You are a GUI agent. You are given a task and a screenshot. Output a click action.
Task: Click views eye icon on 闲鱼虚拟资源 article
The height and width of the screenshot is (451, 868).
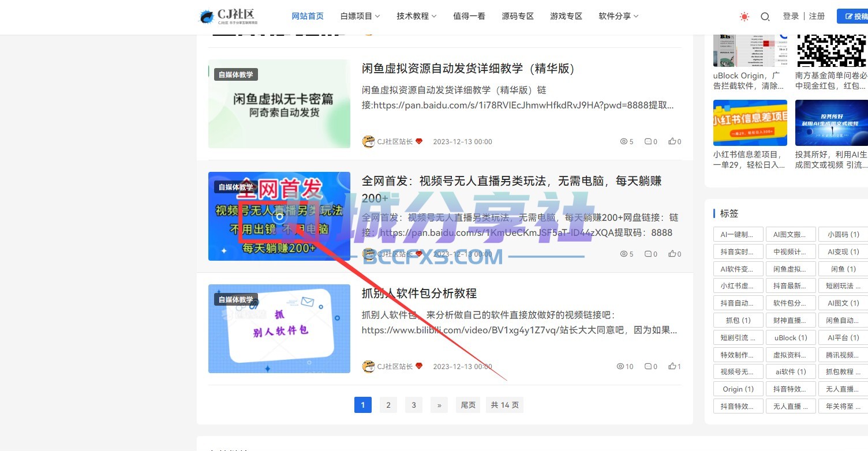(623, 141)
